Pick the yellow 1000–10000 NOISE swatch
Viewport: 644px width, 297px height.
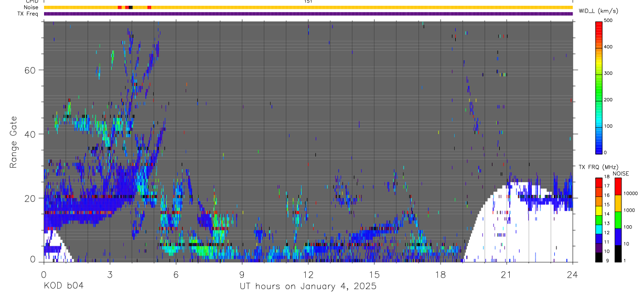click(618, 203)
